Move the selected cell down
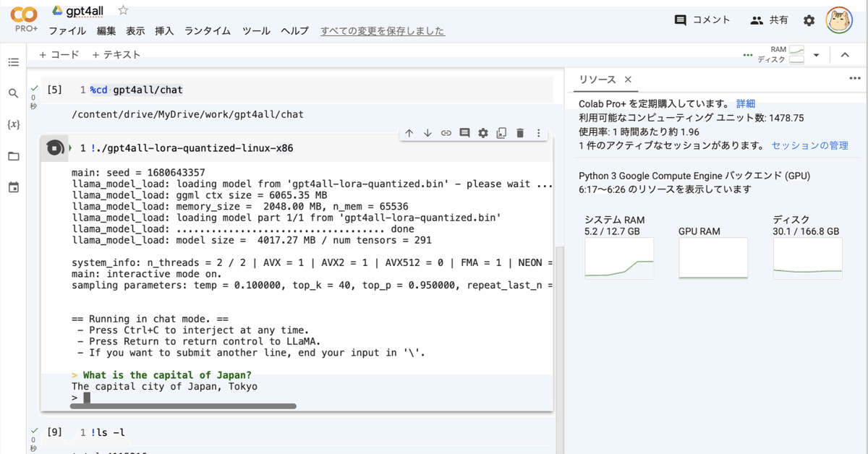868x454 pixels. click(x=428, y=133)
